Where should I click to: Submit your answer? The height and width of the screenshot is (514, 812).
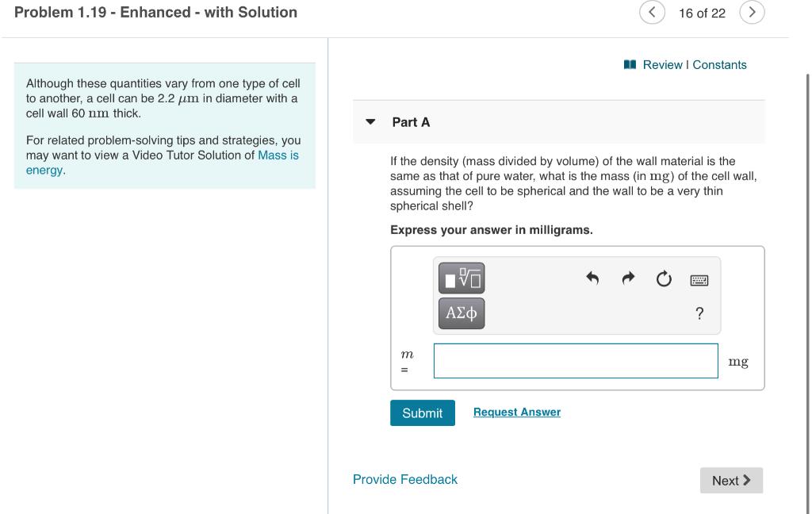click(x=422, y=412)
